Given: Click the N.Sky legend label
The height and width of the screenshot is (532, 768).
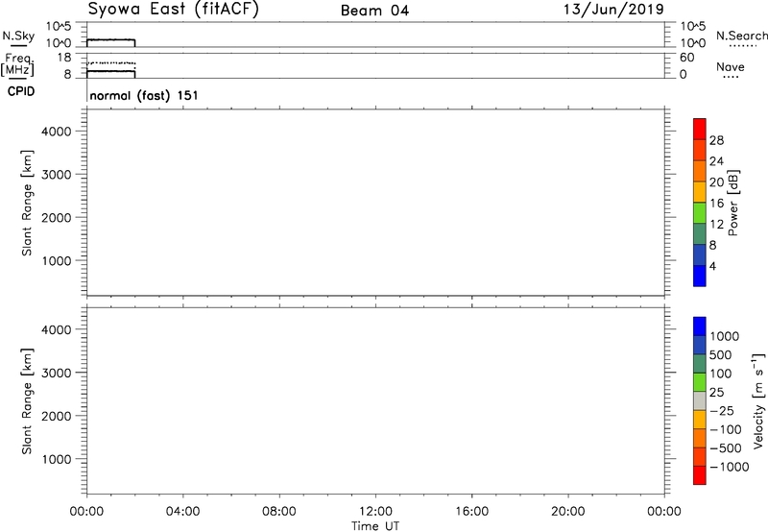Looking at the screenshot, I should [18, 36].
